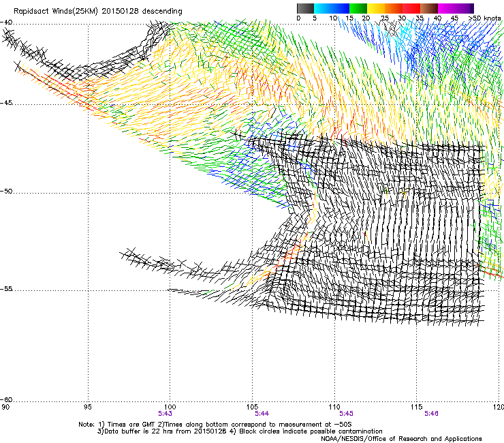Click the orange 25-30 knots legend swatch
The height and width of the screenshot is (443, 504).
[x=394, y=8]
